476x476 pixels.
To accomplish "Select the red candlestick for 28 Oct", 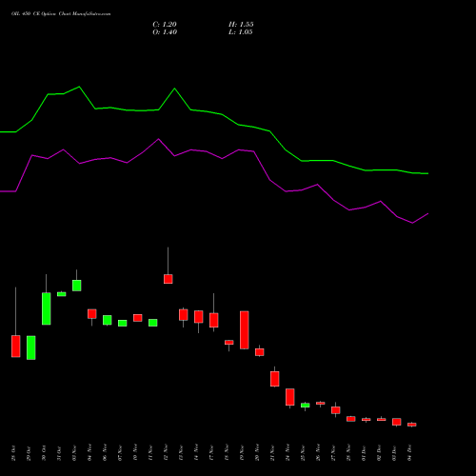I will 16,347.
